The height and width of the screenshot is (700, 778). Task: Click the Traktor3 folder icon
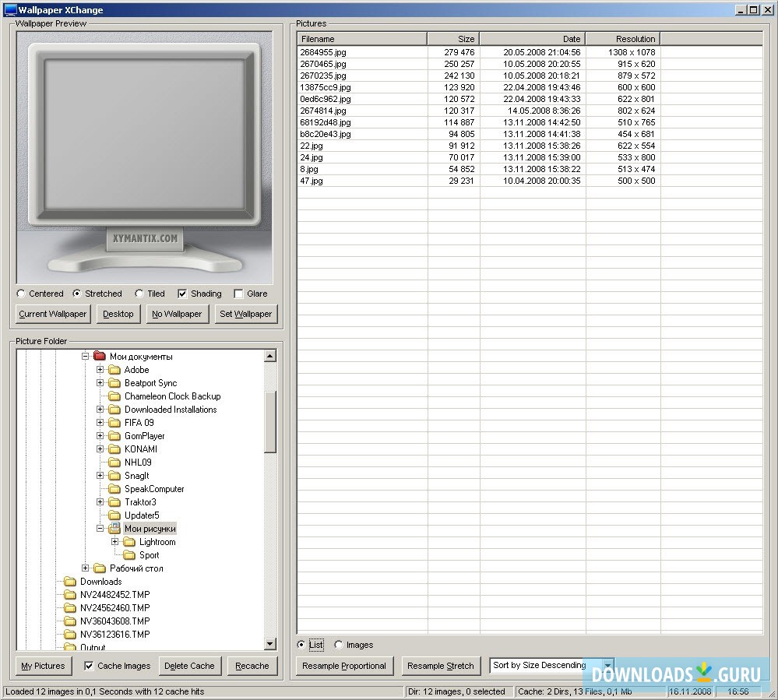114,501
